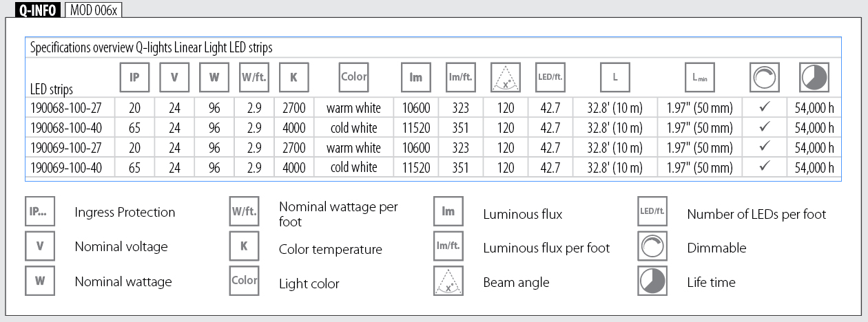Click dimmable checkmark for strip 190069-100-40

pos(764,168)
